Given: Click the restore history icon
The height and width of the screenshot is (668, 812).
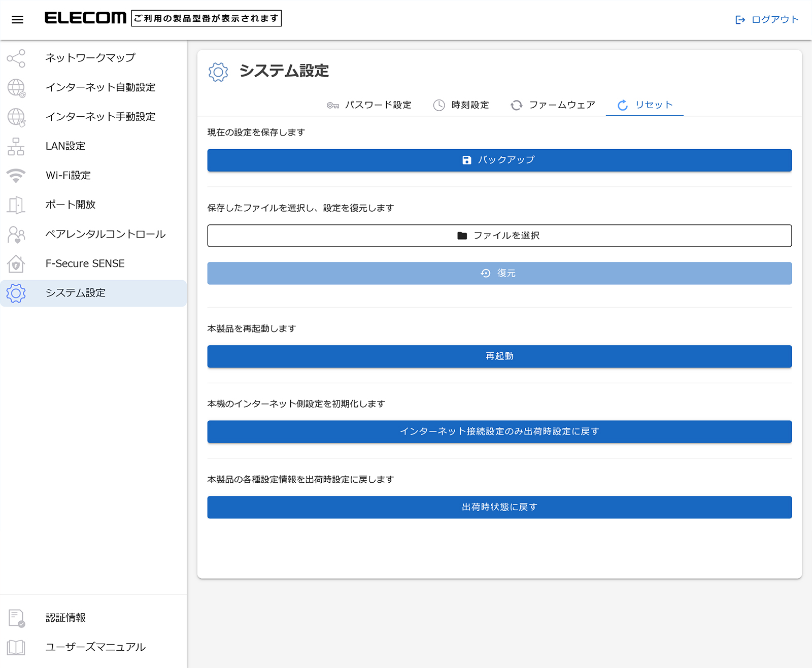Looking at the screenshot, I should pos(486,273).
